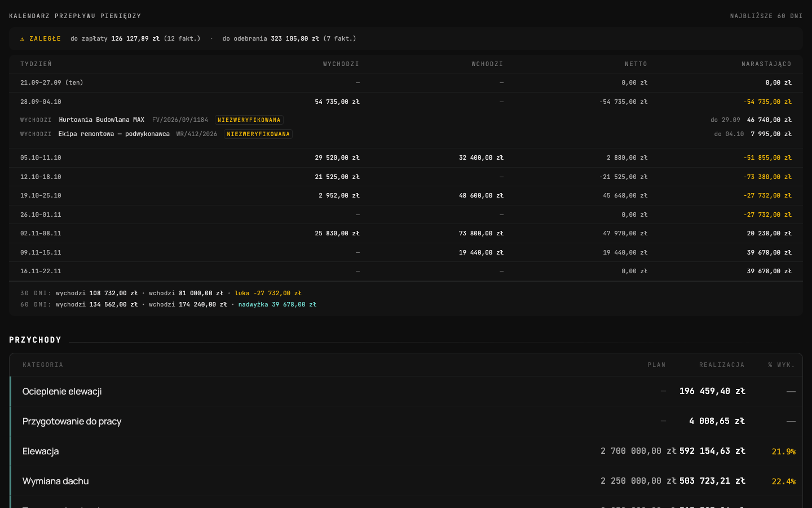Expand the 02.11–08.11 week row
Screen dimensions: 812x508
coord(406,234)
